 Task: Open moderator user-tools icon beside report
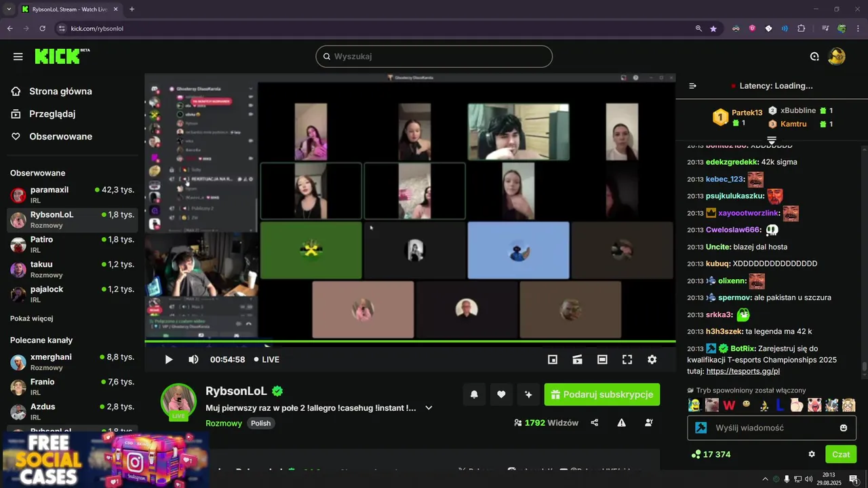click(649, 422)
